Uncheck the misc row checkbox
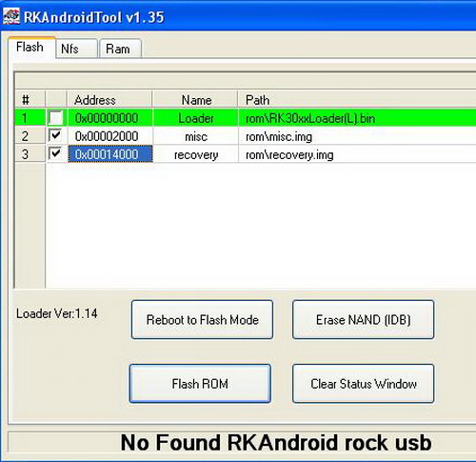Viewport: 476px width, 462px height. click(55, 136)
